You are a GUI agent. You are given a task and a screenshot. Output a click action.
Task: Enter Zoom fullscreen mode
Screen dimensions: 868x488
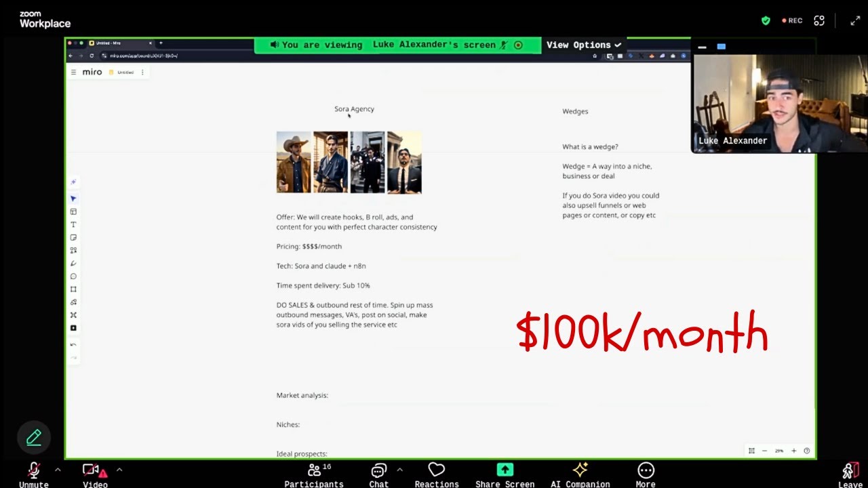coord(855,20)
